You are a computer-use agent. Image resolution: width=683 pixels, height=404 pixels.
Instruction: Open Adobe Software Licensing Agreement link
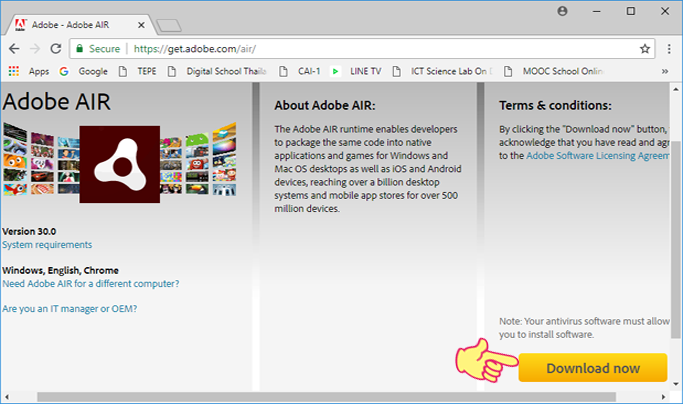pyautogui.click(x=598, y=156)
